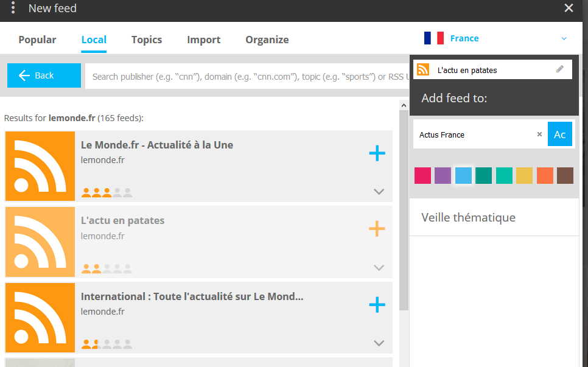The width and height of the screenshot is (588, 367).
Task: Expand International Le Monde feed details
Action: (379, 343)
